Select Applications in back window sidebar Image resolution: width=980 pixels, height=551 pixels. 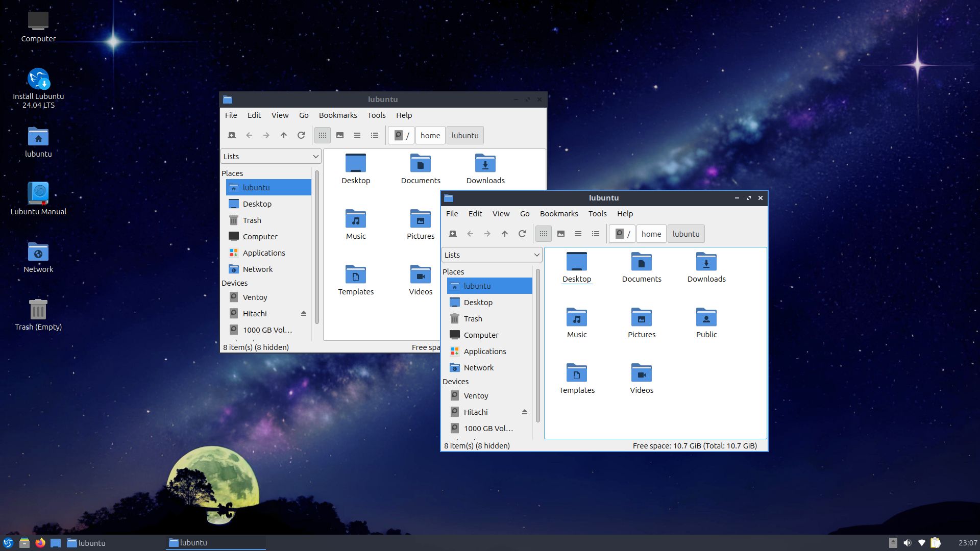pos(268,253)
